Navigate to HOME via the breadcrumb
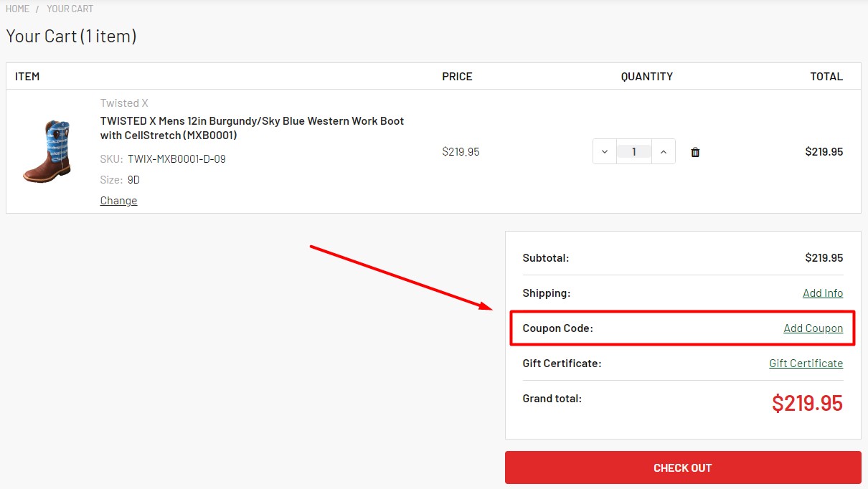Image resolution: width=868 pixels, height=489 pixels. click(x=16, y=9)
